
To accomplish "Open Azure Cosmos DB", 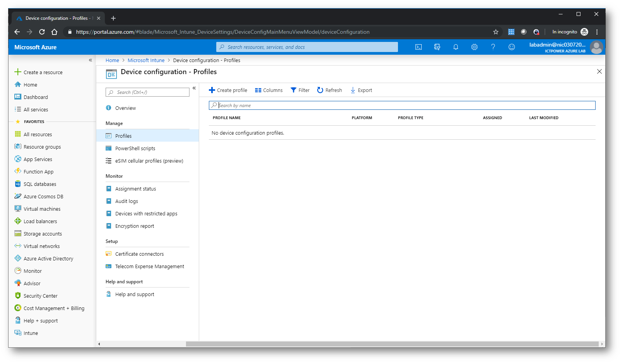I will click(x=43, y=196).
